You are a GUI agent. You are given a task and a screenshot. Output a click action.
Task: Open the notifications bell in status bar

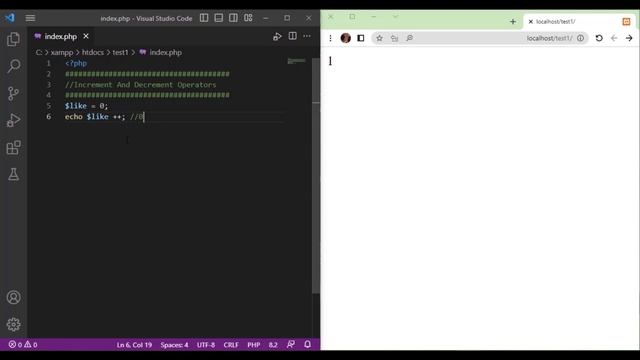307,344
